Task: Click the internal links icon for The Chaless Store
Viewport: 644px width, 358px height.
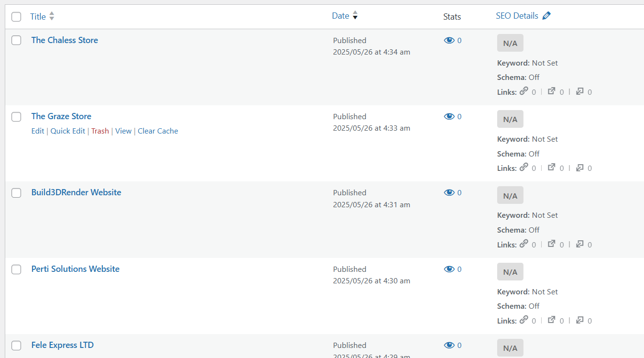Action: pos(524,92)
